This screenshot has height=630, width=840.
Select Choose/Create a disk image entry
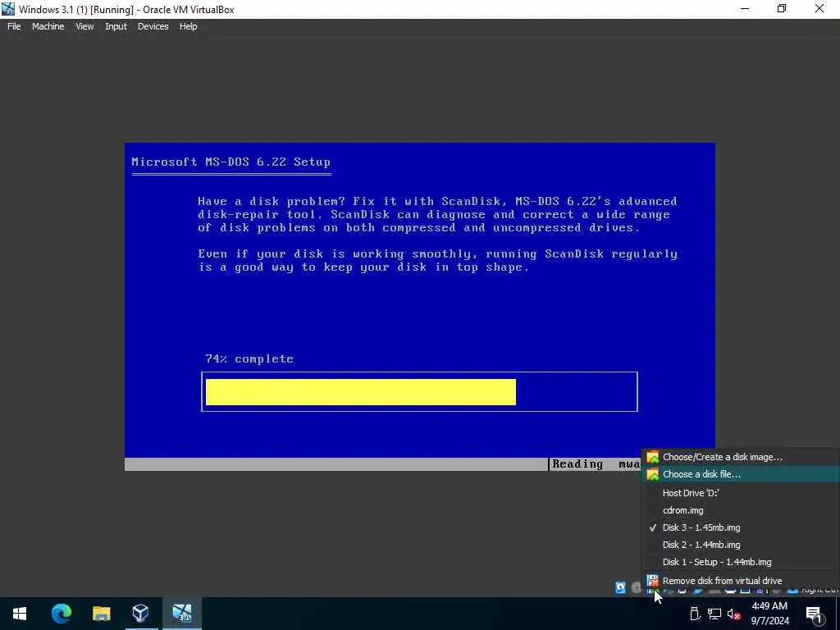pos(741,457)
